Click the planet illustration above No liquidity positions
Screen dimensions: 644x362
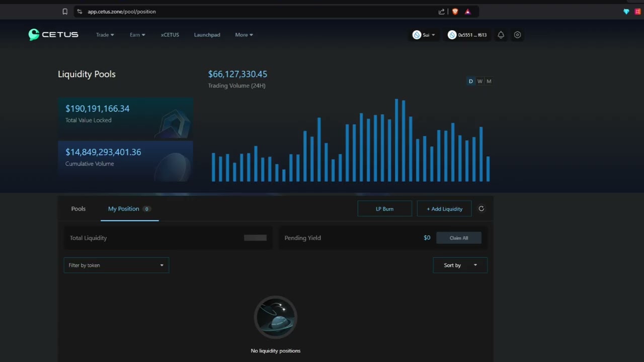coord(276,317)
